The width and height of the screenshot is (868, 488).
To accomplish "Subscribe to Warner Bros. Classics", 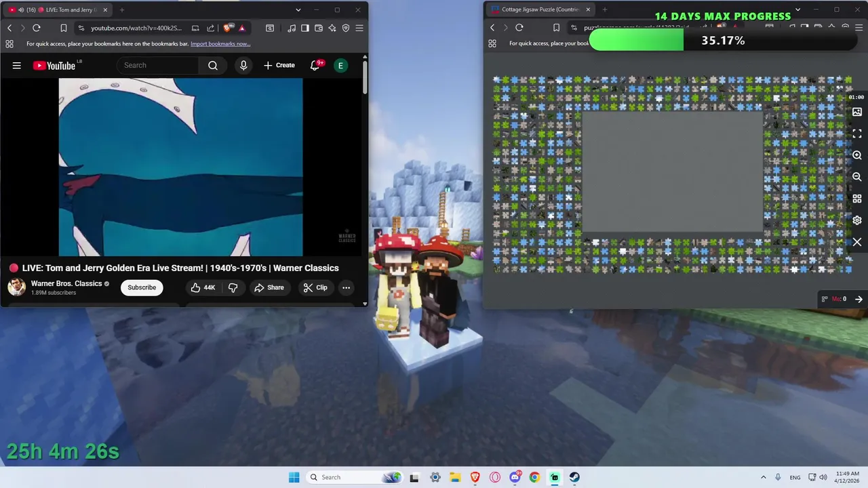I will coord(142,287).
